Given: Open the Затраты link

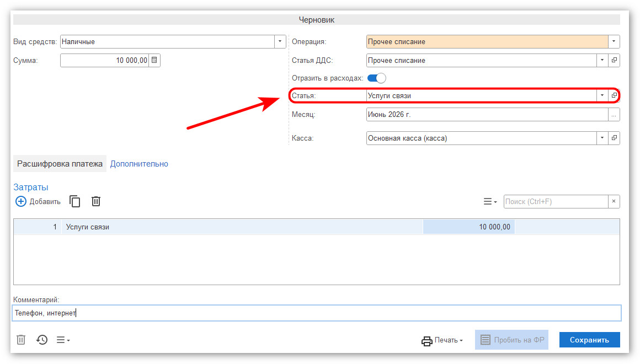Looking at the screenshot, I should pos(30,188).
